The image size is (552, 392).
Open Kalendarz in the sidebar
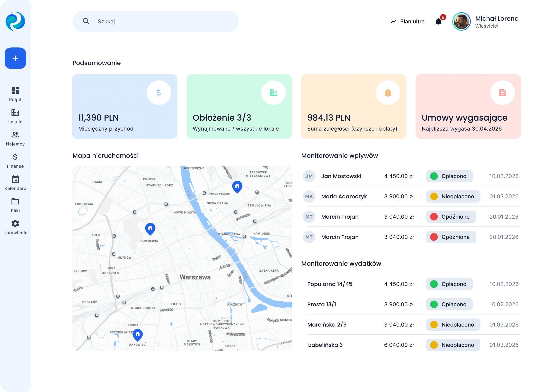[15, 183]
